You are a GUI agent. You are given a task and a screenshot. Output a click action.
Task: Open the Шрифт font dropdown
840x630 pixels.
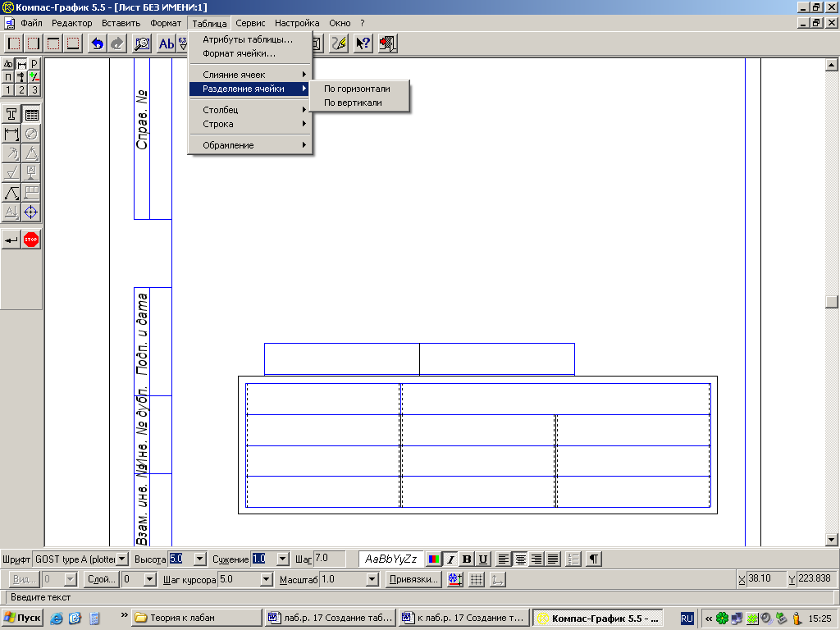(122, 559)
